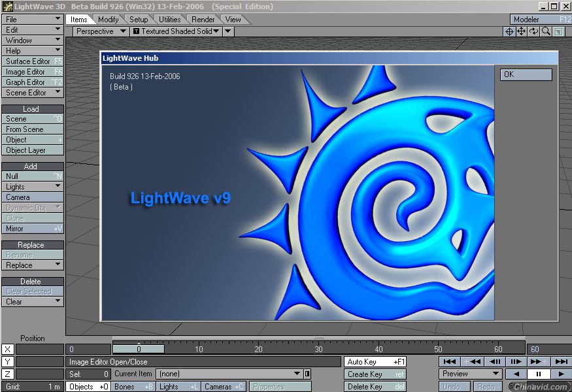Image resolution: width=572 pixels, height=392 pixels.
Task: Click the viewport Zoom magnifier icon
Action: click(546, 32)
